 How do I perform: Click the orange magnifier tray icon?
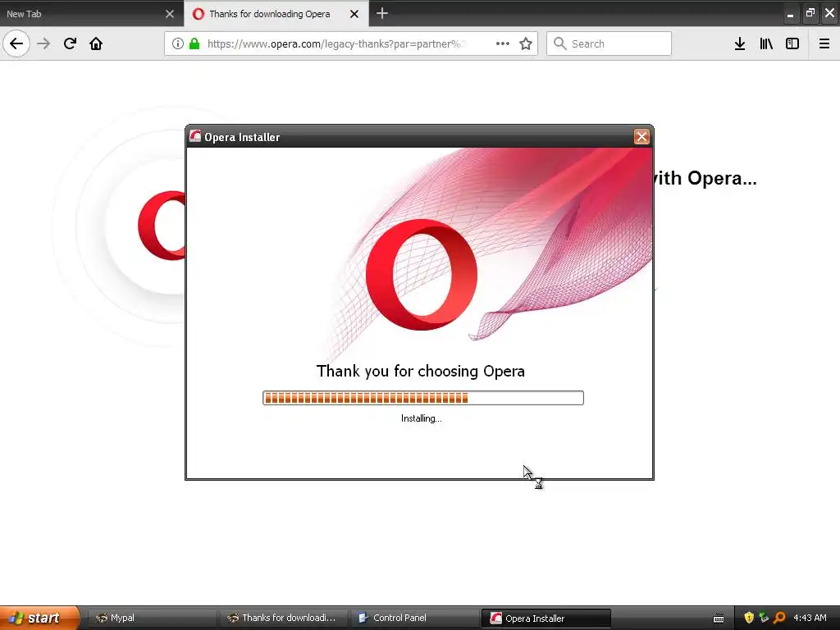(779, 618)
